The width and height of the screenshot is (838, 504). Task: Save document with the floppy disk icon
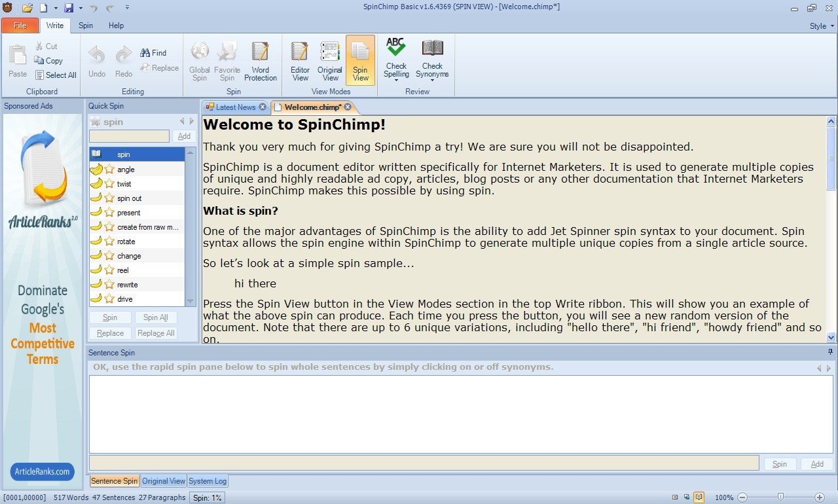(69, 8)
